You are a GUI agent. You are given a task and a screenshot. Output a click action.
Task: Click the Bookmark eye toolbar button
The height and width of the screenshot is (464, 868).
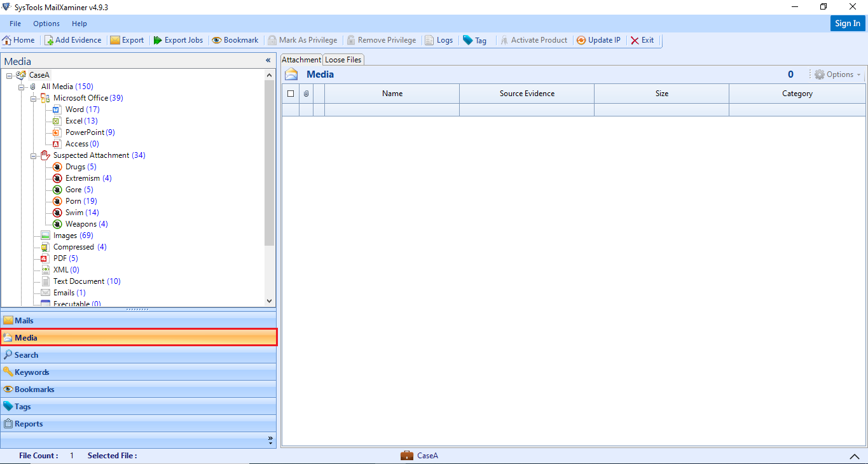tap(235, 40)
